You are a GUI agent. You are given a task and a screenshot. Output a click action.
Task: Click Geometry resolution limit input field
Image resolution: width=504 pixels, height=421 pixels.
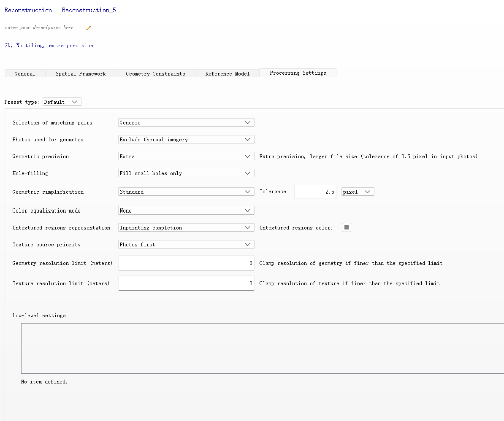tap(186, 263)
